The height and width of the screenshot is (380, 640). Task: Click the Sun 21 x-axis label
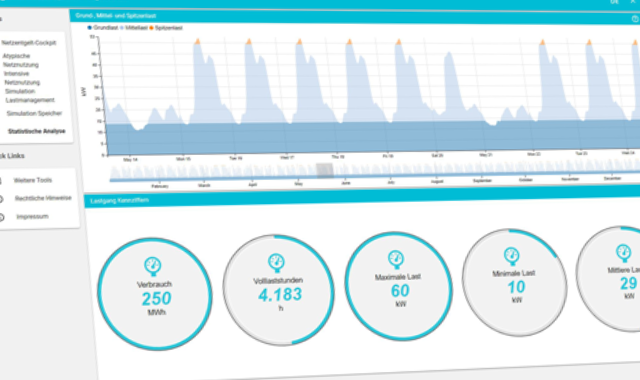(x=486, y=155)
